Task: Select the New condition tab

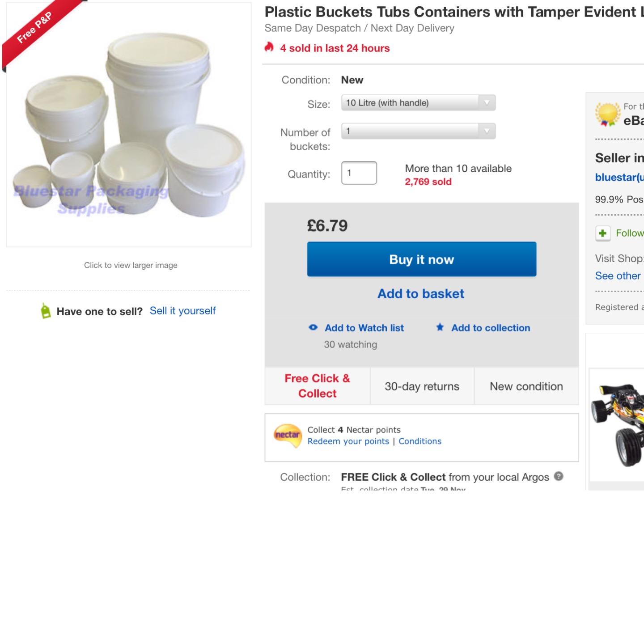Action: click(526, 386)
